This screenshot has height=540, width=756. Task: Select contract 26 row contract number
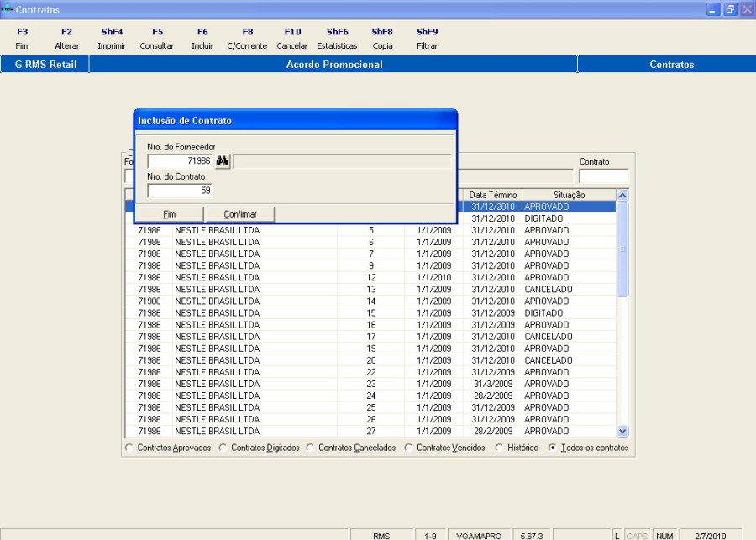point(370,419)
